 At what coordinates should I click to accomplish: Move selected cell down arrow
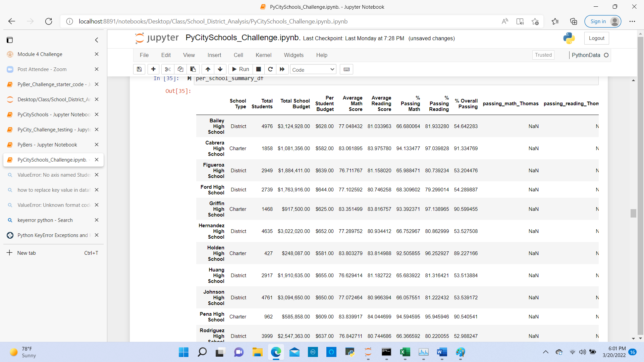point(220,69)
